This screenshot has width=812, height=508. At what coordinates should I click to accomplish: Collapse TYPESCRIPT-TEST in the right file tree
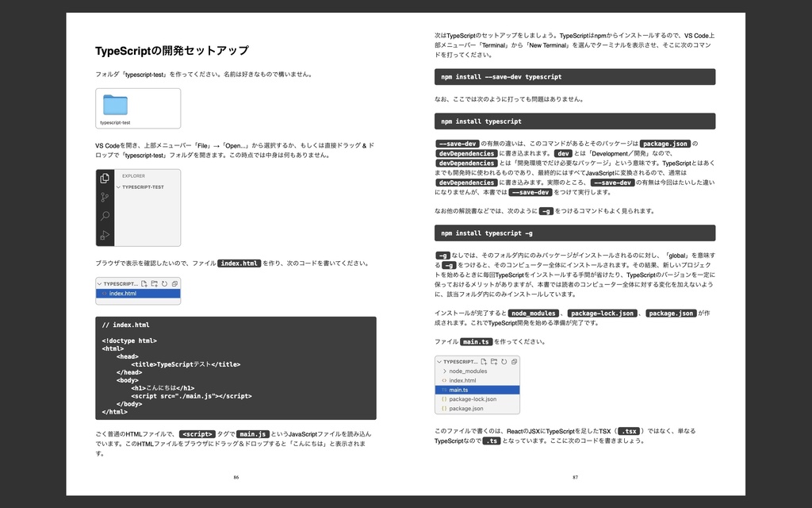point(439,362)
